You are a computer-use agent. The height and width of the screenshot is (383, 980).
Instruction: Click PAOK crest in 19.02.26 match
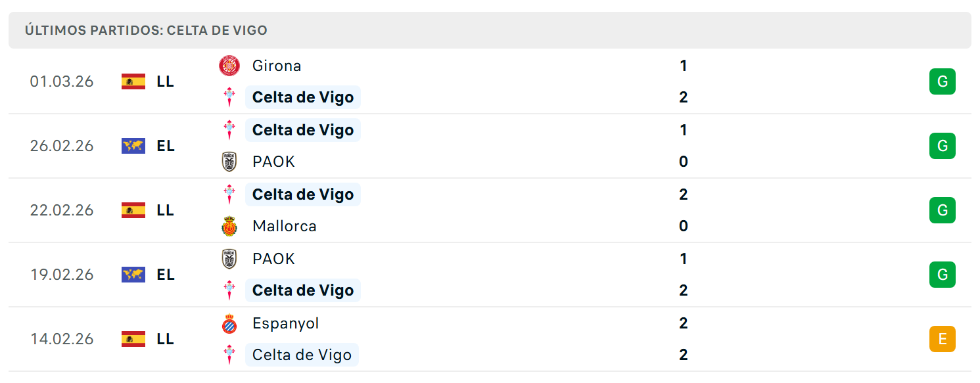(229, 259)
